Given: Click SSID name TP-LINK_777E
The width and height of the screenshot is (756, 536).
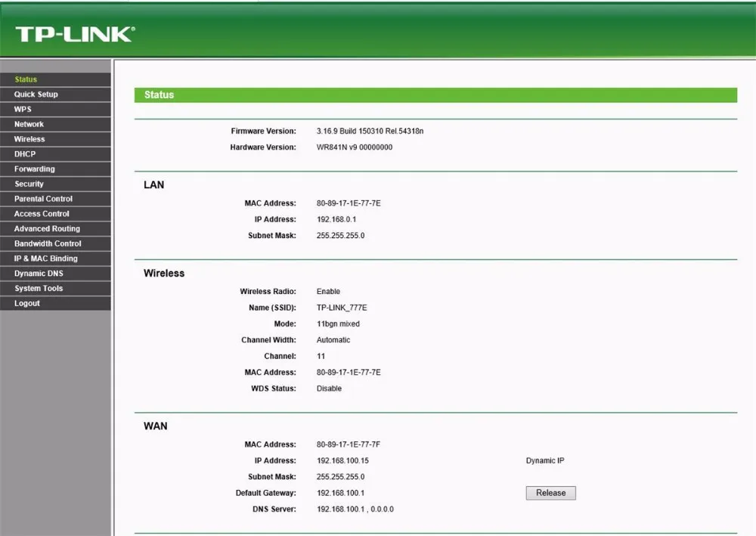Looking at the screenshot, I should [x=342, y=308].
